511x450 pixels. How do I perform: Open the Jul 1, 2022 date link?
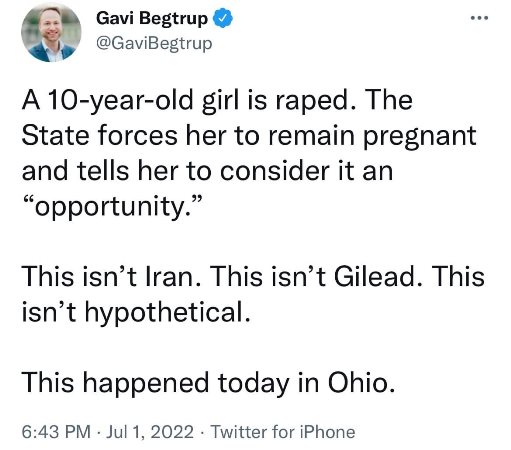150,432
